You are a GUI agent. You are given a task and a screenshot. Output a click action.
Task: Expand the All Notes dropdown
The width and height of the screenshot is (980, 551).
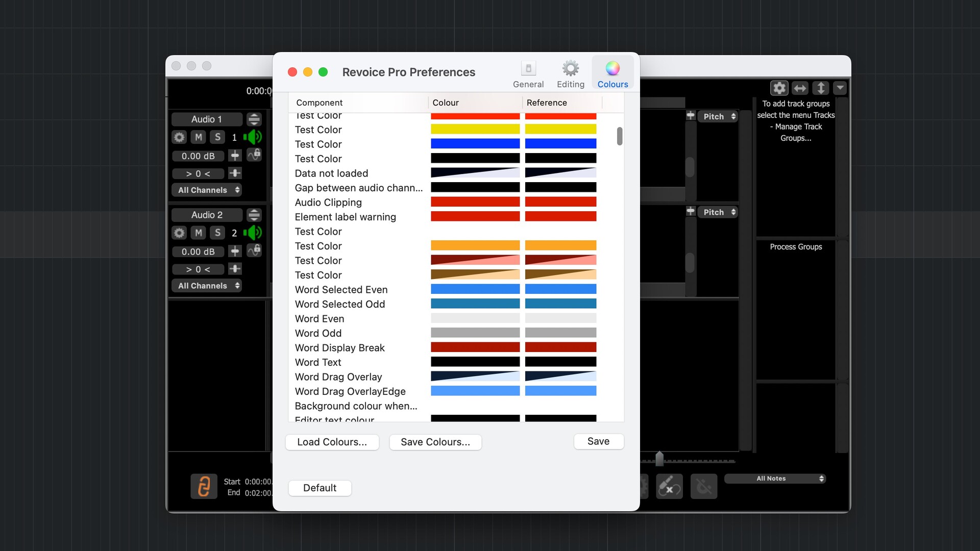(775, 479)
